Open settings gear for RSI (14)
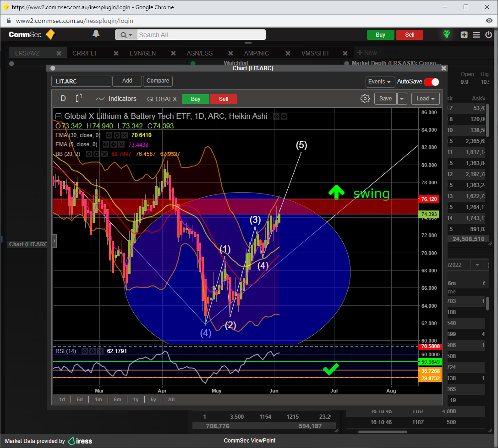 (92, 351)
